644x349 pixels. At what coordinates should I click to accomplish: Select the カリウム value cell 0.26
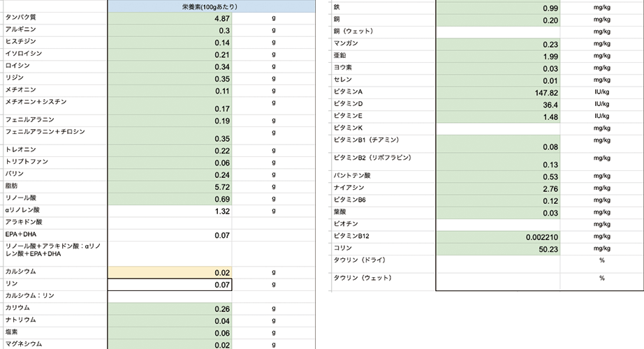coord(170,309)
